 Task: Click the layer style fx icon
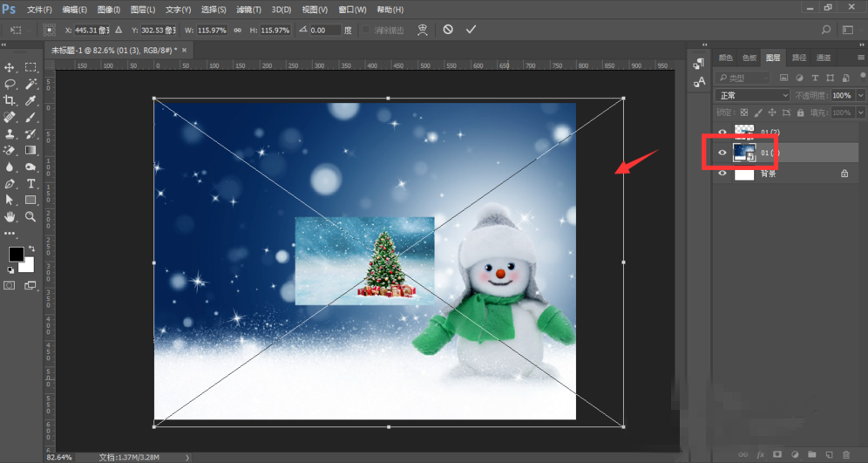pyautogui.click(x=760, y=454)
